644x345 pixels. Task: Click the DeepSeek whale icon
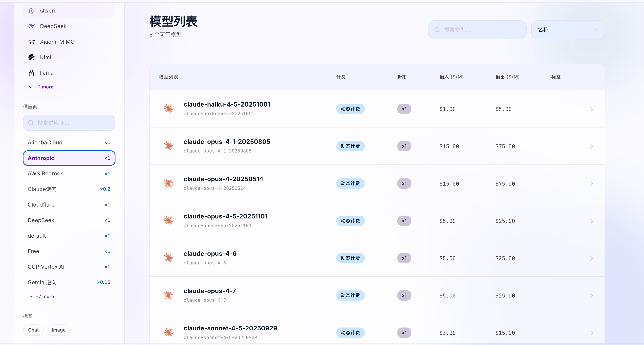[x=32, y=26]
